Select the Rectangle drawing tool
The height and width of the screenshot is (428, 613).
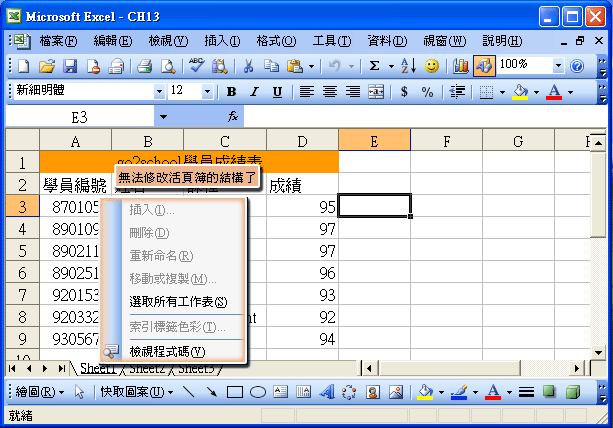coord(235,392)
